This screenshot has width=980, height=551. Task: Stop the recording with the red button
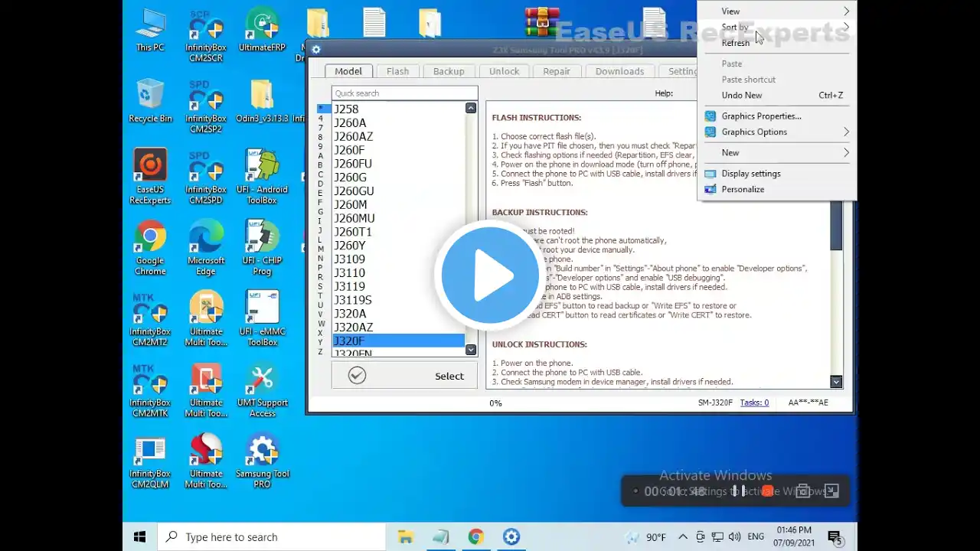pyautogui.click(x=767, y=491)
